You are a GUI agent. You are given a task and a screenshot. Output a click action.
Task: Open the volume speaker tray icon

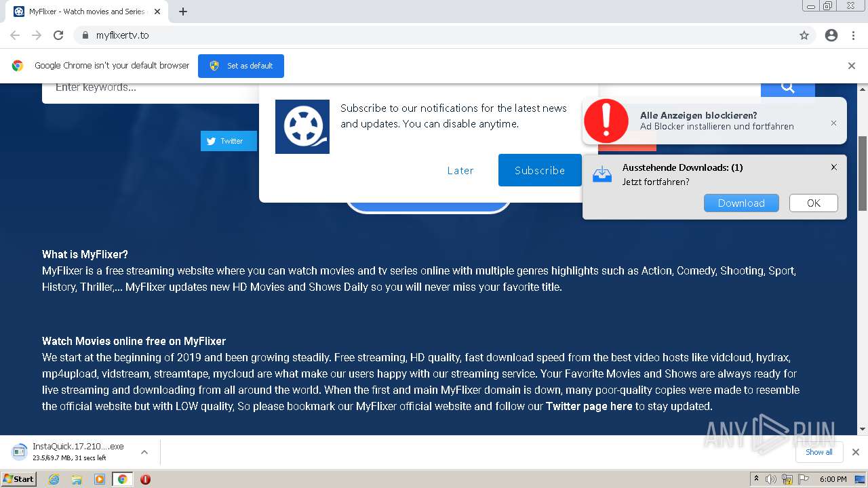click(771, 479)
